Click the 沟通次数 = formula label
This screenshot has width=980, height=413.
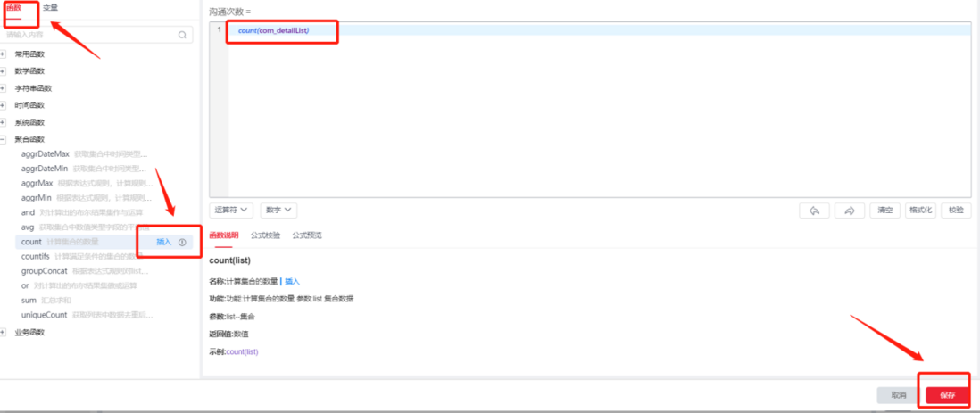pos(230,12)
